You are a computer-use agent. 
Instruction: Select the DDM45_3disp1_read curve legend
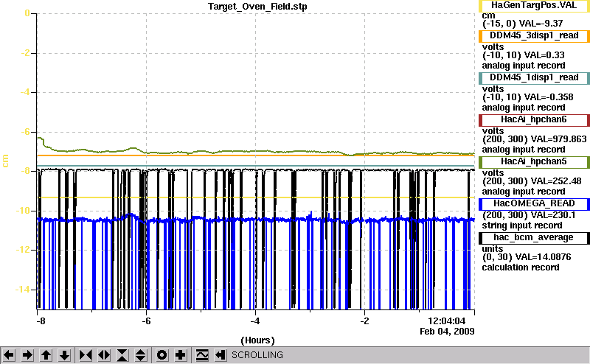tap(534, 35)
